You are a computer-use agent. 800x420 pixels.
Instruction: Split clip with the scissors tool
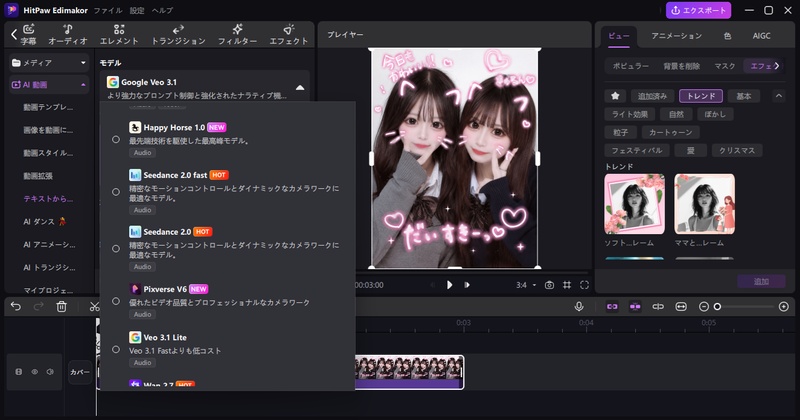[94, 306]
